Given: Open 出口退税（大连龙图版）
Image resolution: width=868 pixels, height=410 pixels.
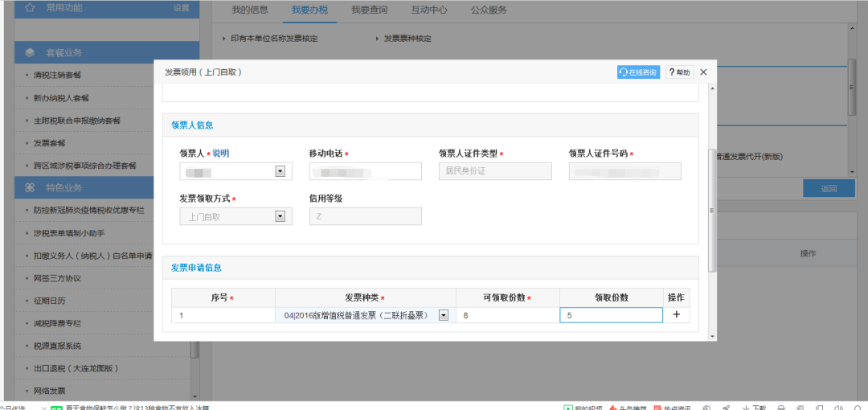Looking at the screenshot, I should (77, 368).
